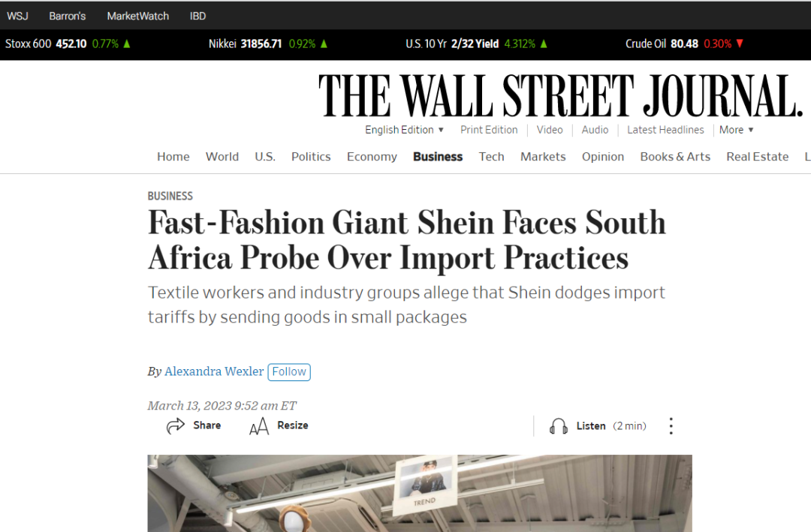Open the Barron's site link
The width and height of the screenshot is (811, 532).
[x=68, y=16]
